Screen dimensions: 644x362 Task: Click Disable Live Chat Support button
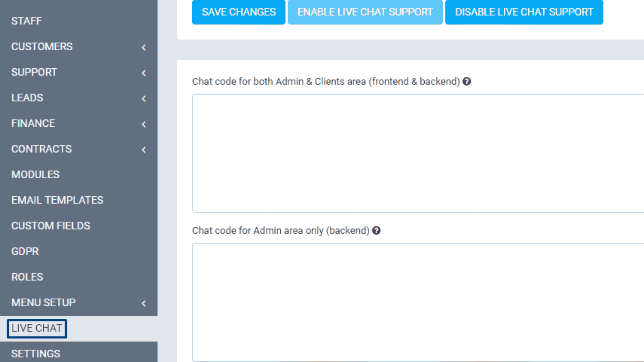(524, 12)
